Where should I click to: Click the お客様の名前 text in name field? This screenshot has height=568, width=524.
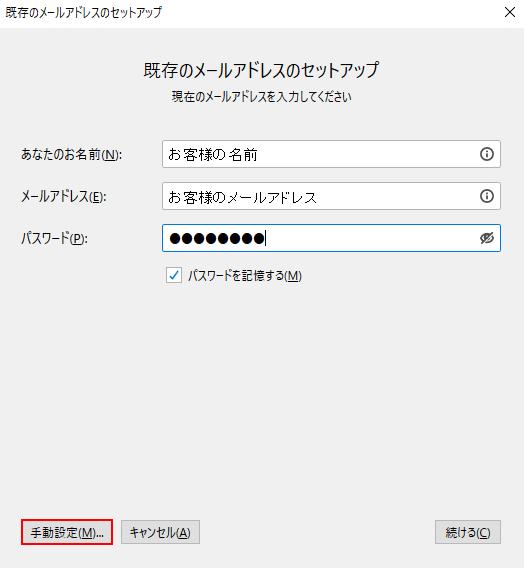click(x=213, y=155)
